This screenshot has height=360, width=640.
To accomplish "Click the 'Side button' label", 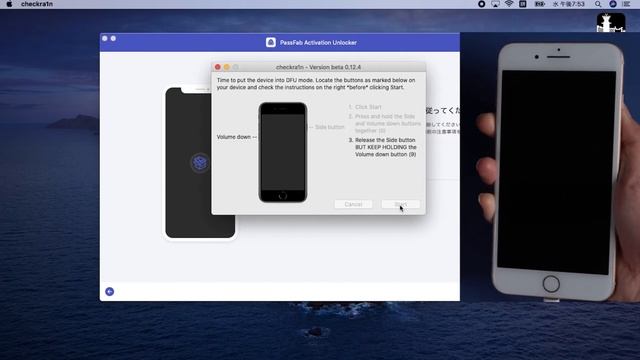I will [x=329, y=127].
